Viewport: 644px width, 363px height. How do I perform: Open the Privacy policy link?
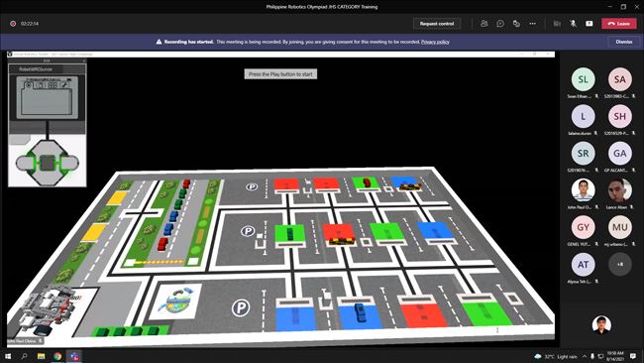pos(435,42)
